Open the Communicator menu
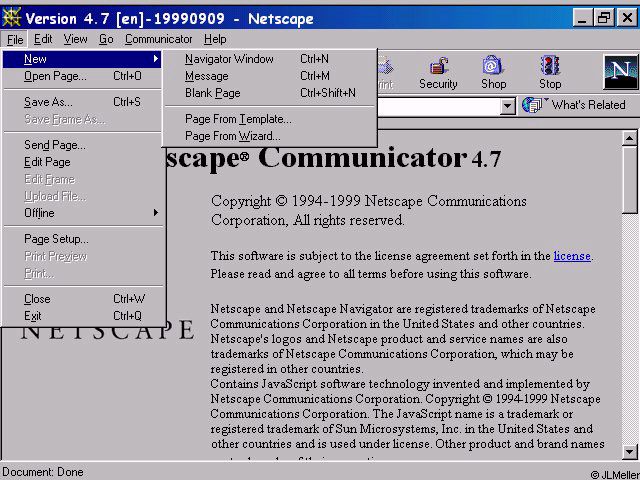Image resolution: width=640 pixels, height=480 pixels. pyautogui.click(x=158, y=39)
